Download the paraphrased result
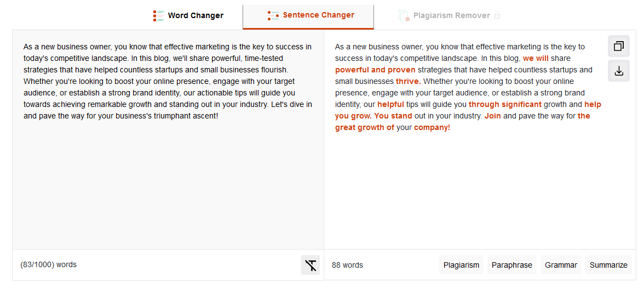Viewport: 644px width, 288px height. [x=619, y=71]
